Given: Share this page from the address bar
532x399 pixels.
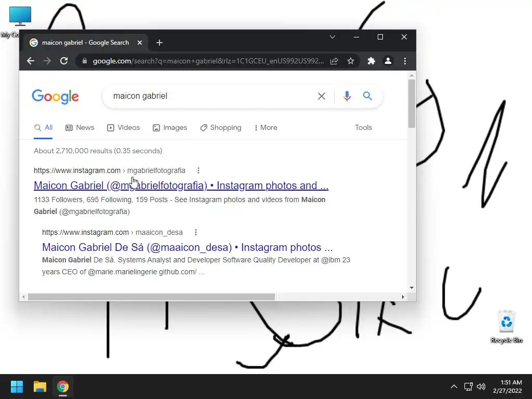Looking at the screenshot, I should pos(334,61).
